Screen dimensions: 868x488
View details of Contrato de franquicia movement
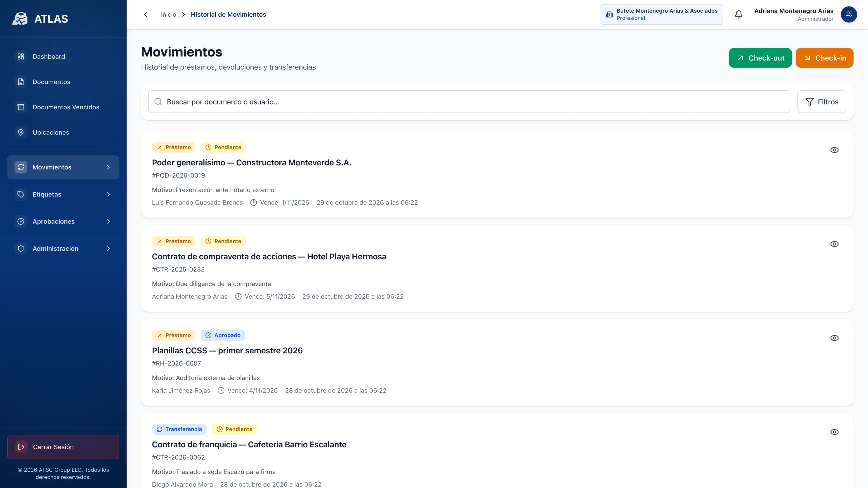834,432
